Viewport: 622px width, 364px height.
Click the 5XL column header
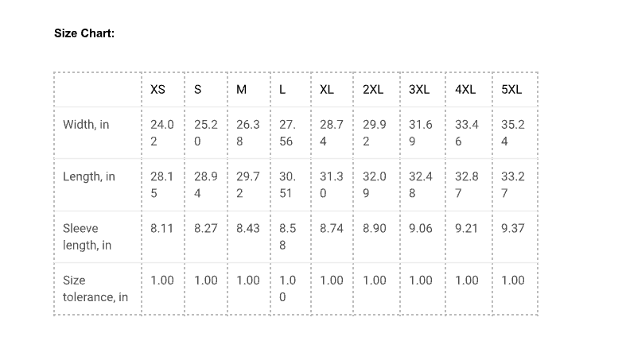(511, 90)
